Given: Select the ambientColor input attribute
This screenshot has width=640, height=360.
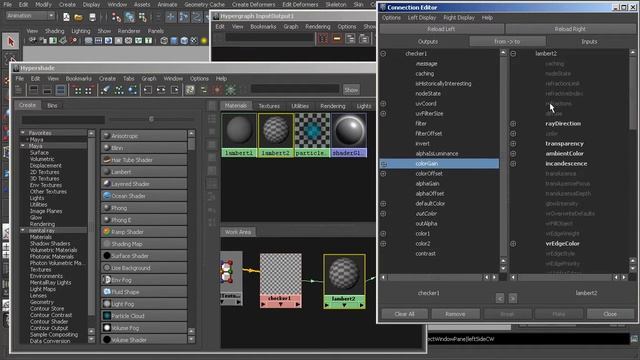Looking at the screenshot, I should click(x=564, y=153).
